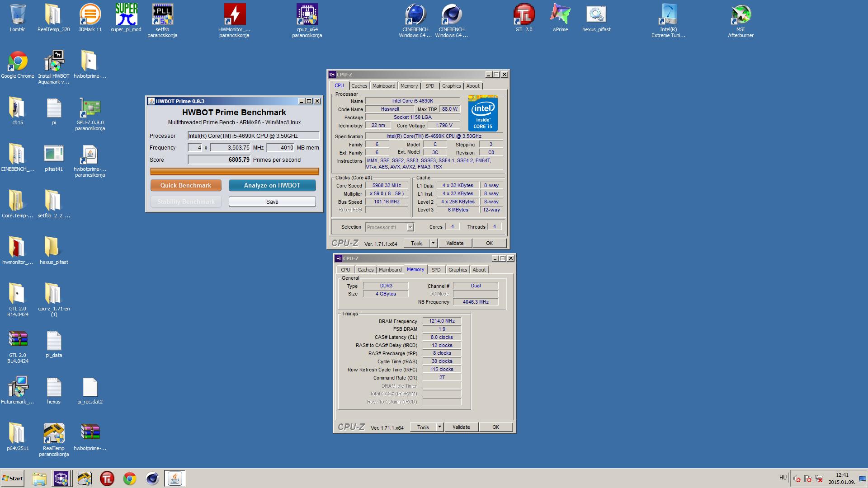Screen dimensions: 868x488
Task: Click Analyze on HWBOT button
Action: (x=272, y=185)
